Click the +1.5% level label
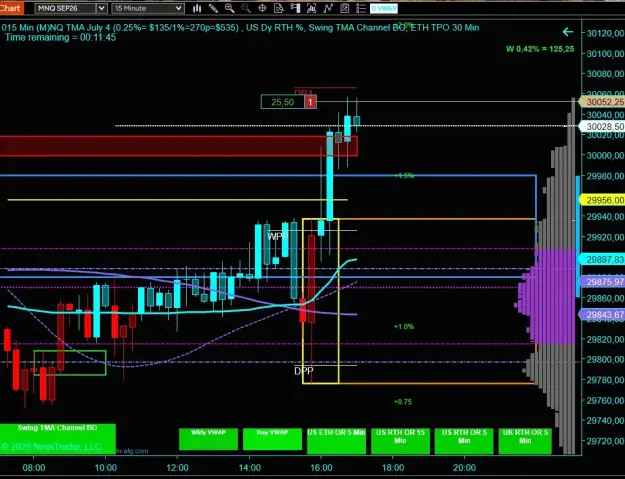 404,176
